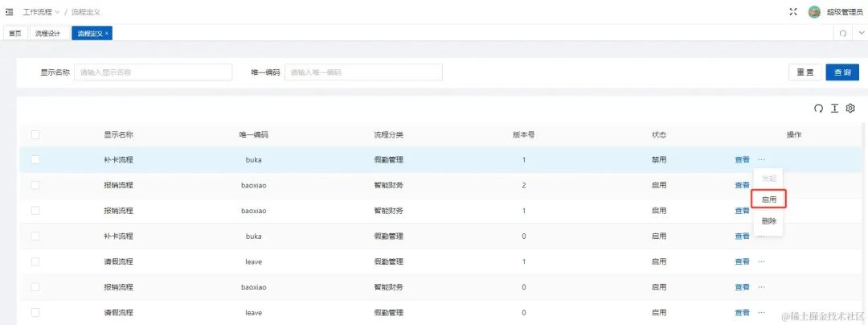The height and width of the screenshot is (325, 868).
Task: View 请假流程 version 0 via 查看
Action: tap(742, 312)
